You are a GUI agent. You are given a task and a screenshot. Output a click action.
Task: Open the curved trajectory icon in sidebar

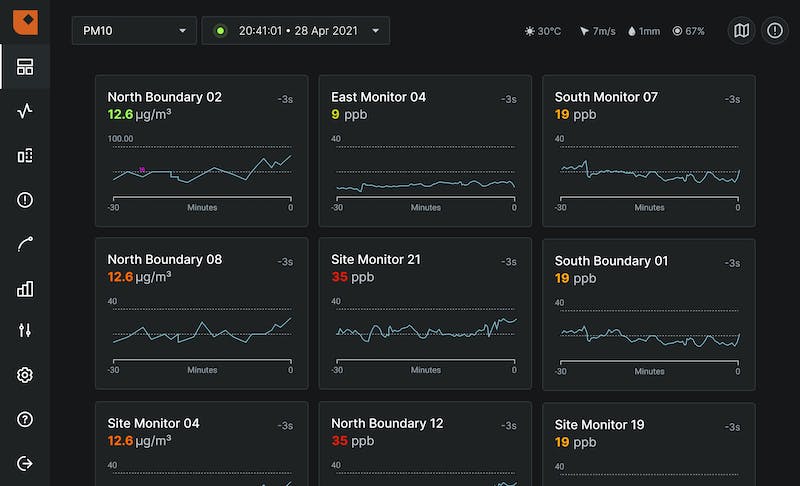point(25,244)
